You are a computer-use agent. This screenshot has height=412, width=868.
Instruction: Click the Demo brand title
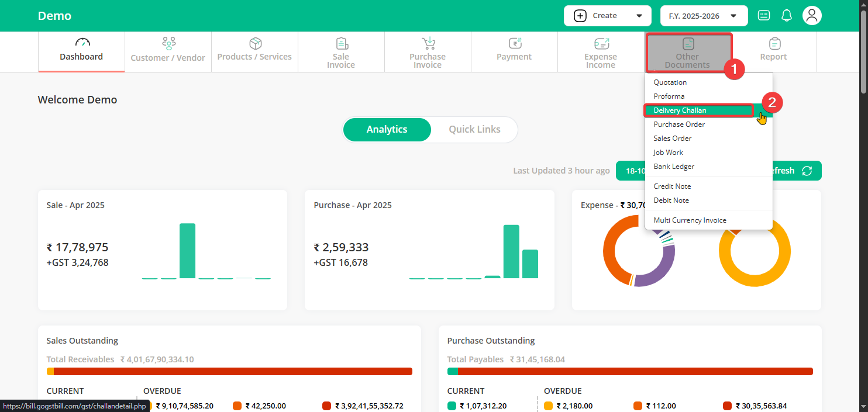click(54, 16)
